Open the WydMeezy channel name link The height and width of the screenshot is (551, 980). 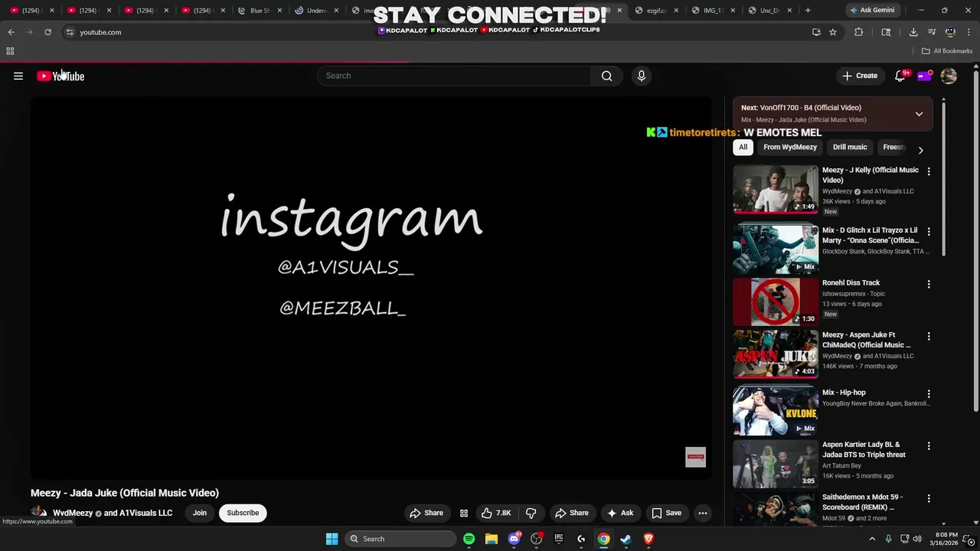coord(73,513)
